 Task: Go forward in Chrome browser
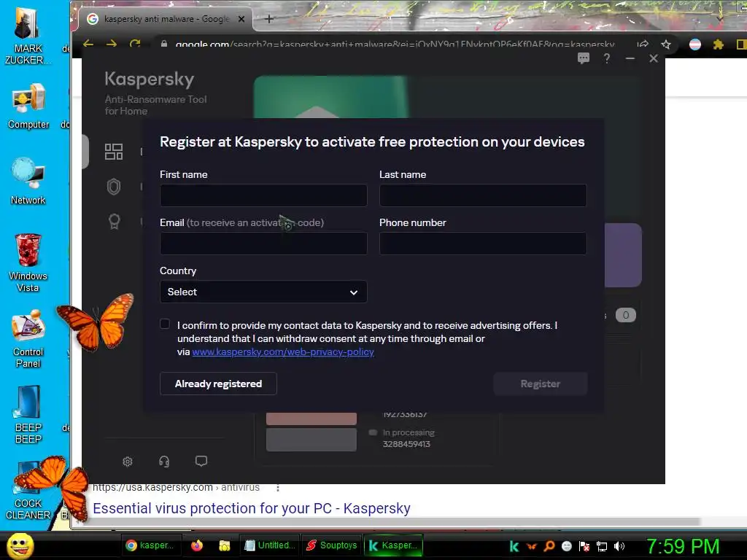click(x=112, y=44)
